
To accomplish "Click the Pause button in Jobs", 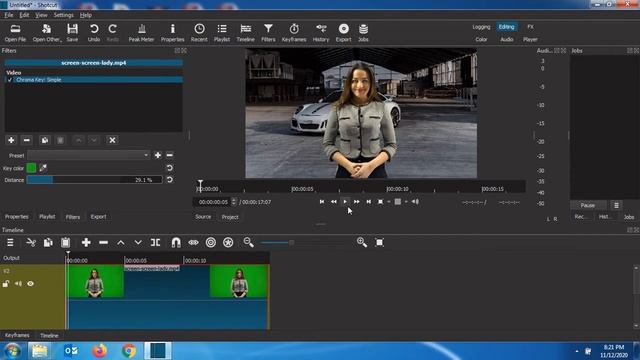I will [588, 205].
